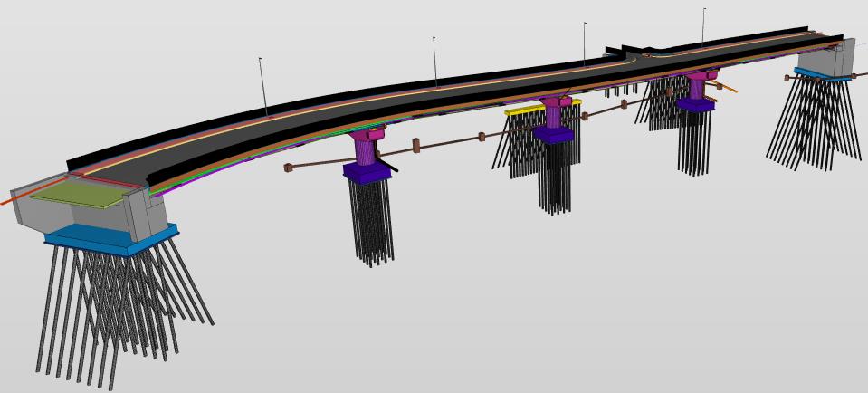This screenshot has height=393, width=868.
Task: Pick the purple pile cap of leftmost pier
Action: click(366, 172)
